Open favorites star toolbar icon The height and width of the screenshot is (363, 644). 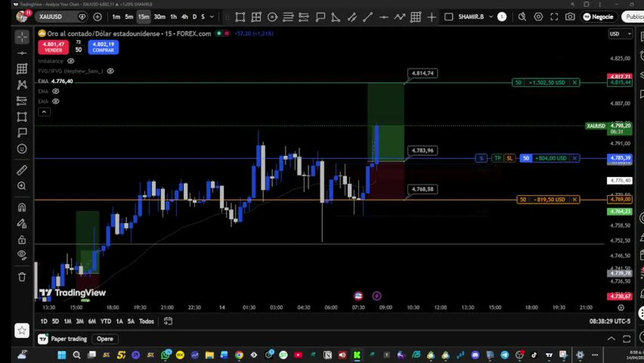22,331
